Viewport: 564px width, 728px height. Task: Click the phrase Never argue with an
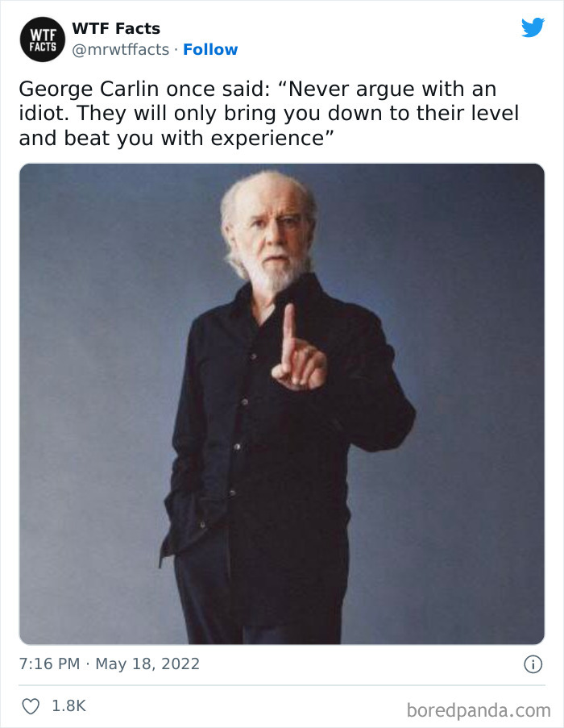tap(392, 89)
